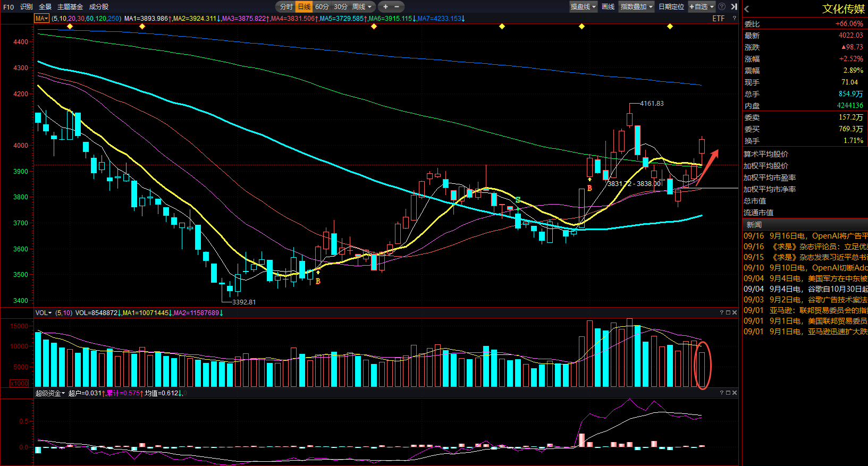Open the +自选 watchlist dropdown
Screen dimensions: 868x466
coord(702,6)
